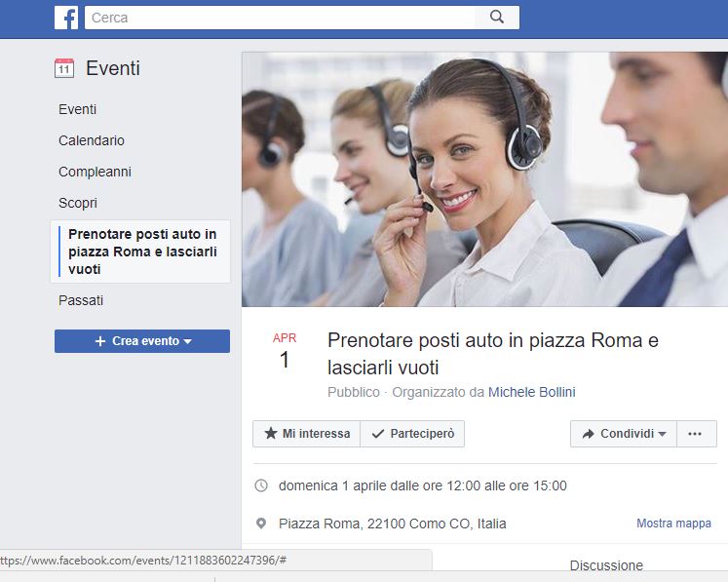
Task: Click the location pin icon
Action: coord(261,524)
